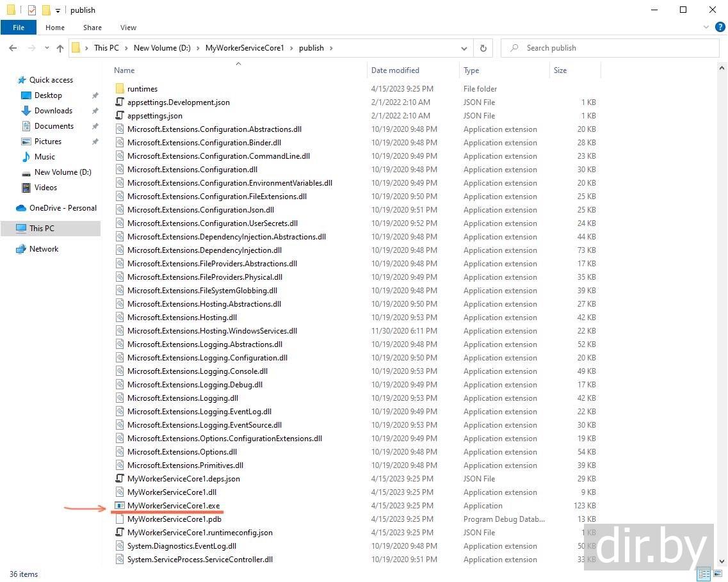Sort files by the Date modified column
Image resolution: width=728 pixels, height=582 pixels.
pyautogui.click(x=395, y=70)
